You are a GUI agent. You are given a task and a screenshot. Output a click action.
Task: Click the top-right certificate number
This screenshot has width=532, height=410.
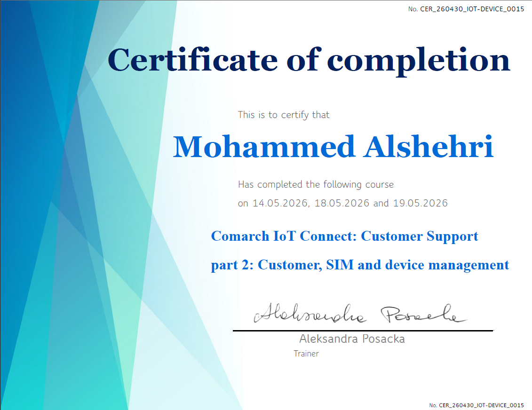(x=466, y=9)
